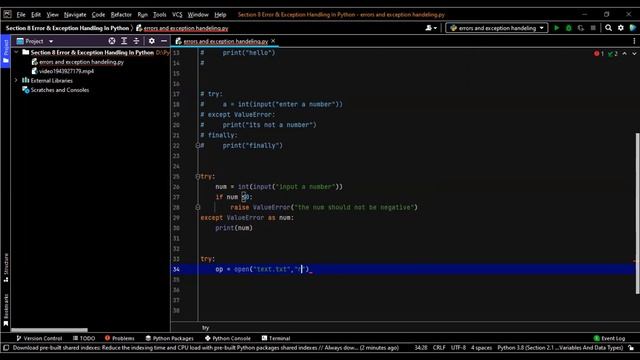Collapse the Section 8 project root folder

[16, 53]
